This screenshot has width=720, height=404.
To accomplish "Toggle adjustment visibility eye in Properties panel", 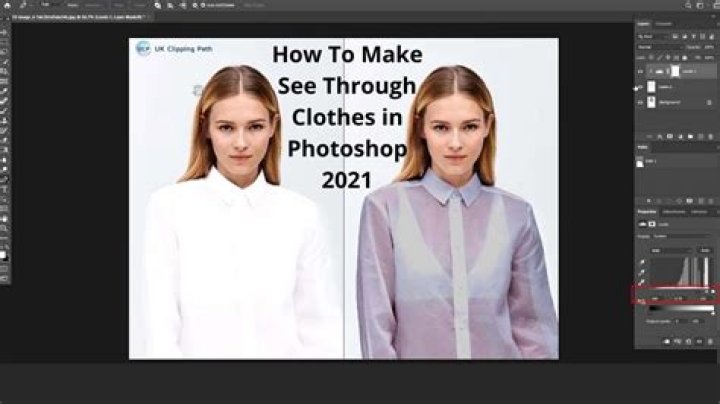I will pyautogui.click(x=699, y=341).
